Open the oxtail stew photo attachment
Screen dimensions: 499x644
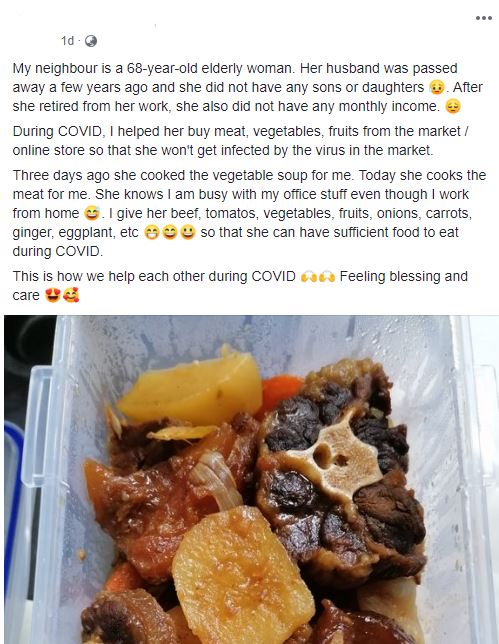(x=251, y=479)
